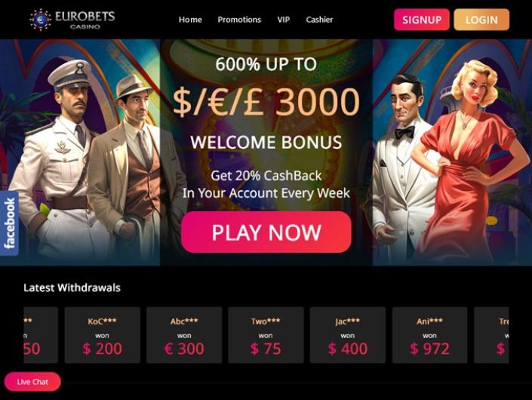Select the KoC*** $200 withdrawal card
Screen dimensions: 532x400
[x=102, y=335]
